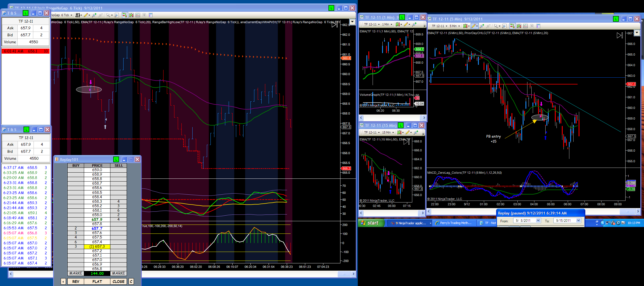
Task: Expand toolbar overflow in 1 Min chart
Action: point(425,25)
